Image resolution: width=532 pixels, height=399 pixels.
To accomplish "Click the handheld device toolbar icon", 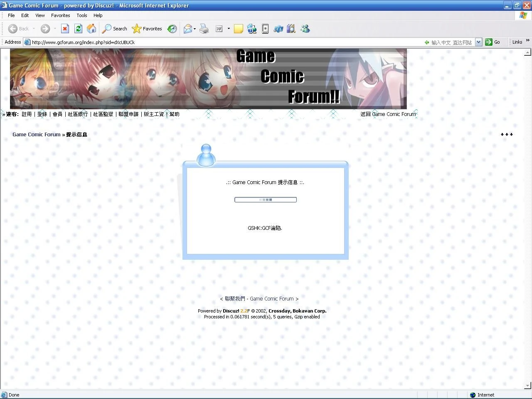I will [265, 29].
